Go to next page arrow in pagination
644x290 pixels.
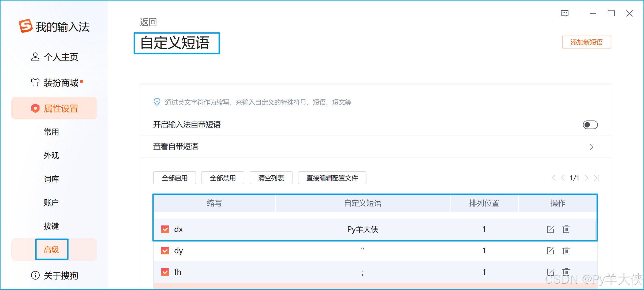586,178
